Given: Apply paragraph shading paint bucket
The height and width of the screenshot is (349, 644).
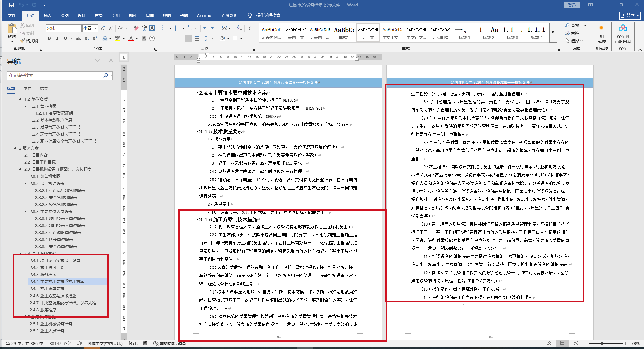Looking at the screenshot, I should [222, 38].
